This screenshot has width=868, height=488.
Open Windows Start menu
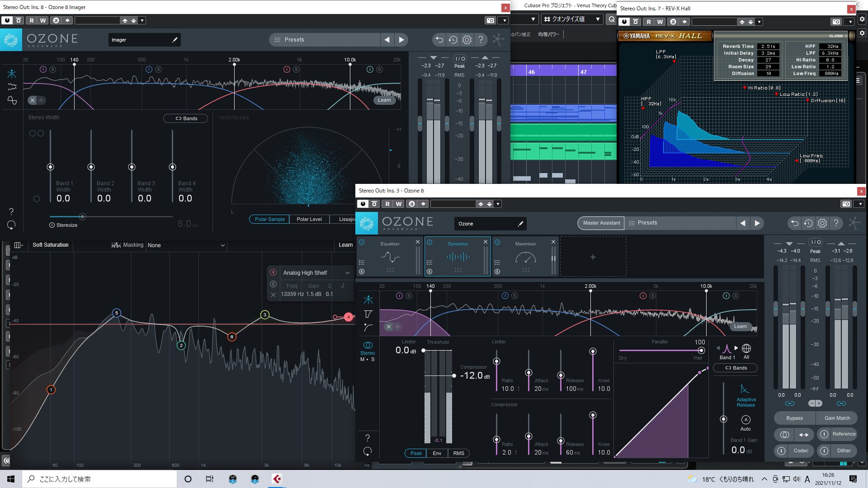(x=11, y=479)
